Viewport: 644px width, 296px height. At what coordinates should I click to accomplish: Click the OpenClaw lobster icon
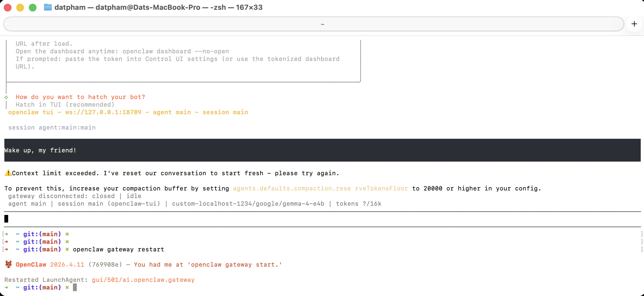coord(8,264)
